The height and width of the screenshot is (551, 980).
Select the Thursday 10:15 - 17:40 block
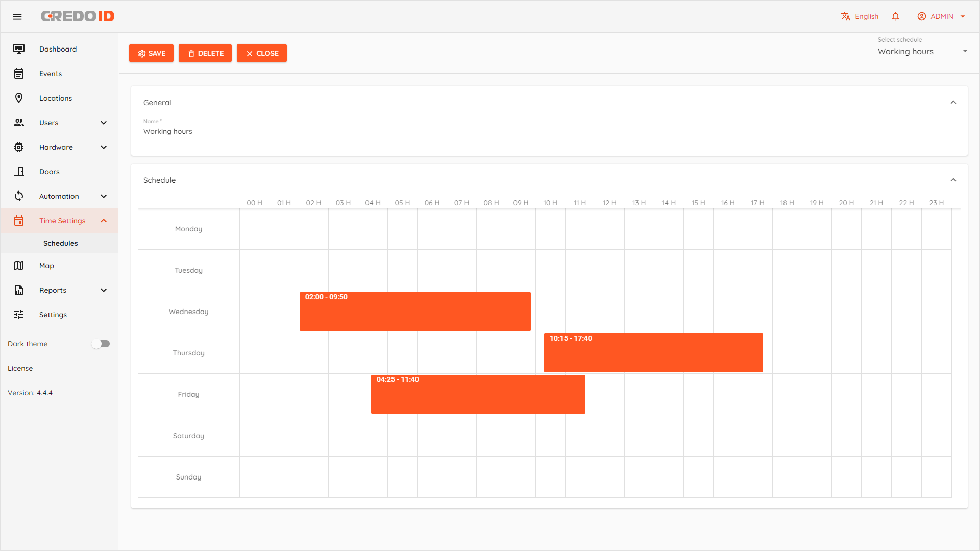[x=653, y=353]
